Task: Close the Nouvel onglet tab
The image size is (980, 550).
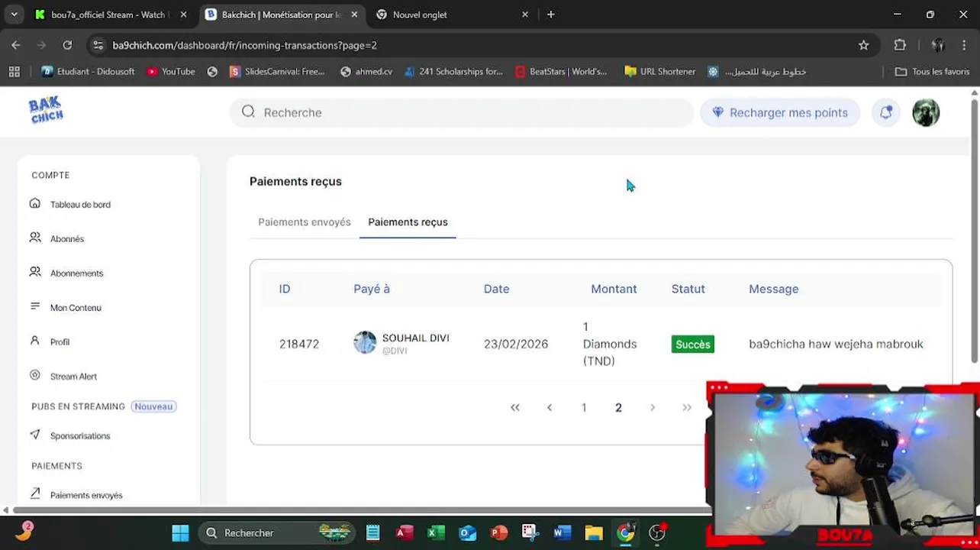Action: [525, 15]
